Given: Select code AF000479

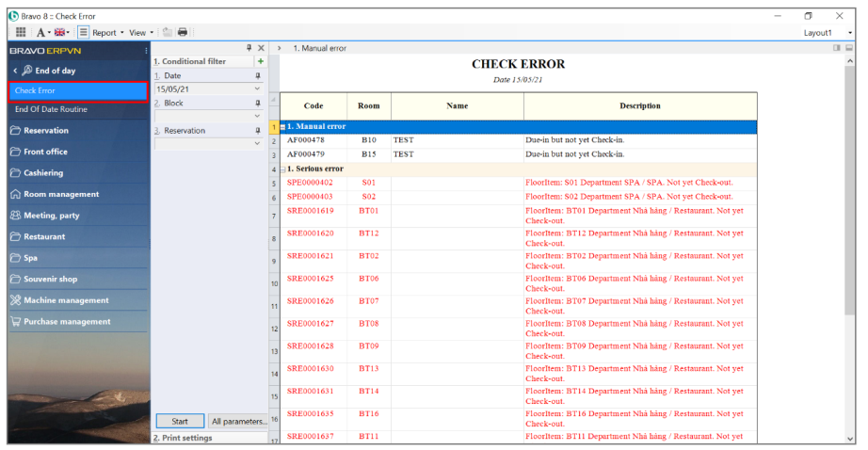Looking at the screenshot, I should [x=306, y=154].
